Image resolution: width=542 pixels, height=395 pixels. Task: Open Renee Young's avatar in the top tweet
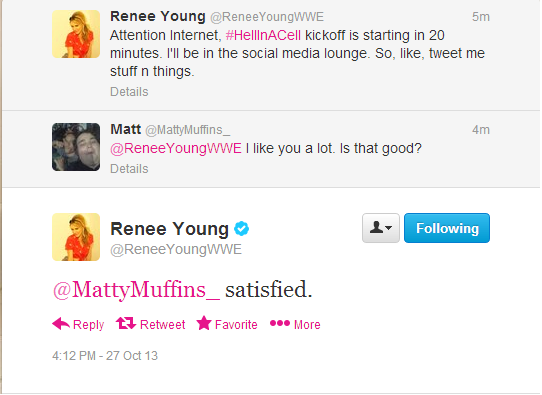click(76, 34)
